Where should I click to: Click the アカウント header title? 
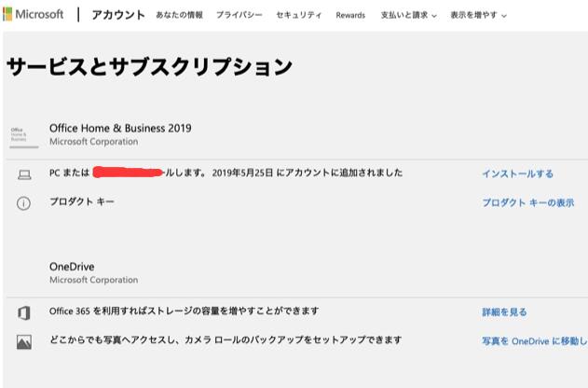pos(118,15)
